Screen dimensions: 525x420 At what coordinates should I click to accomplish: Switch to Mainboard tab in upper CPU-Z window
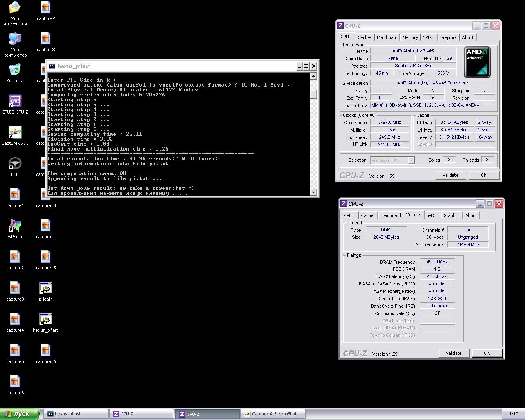(387, 37)
